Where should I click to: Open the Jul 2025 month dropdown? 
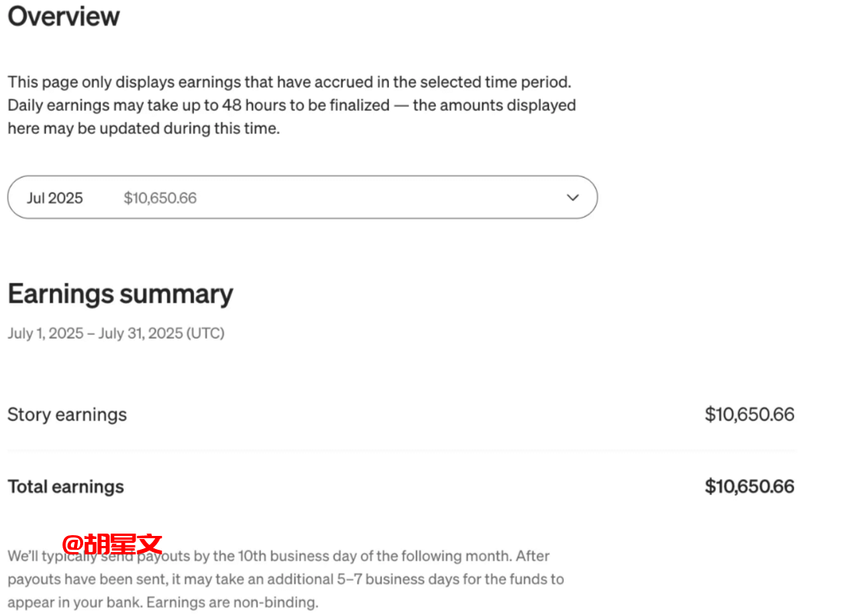[x=55, y=198]
